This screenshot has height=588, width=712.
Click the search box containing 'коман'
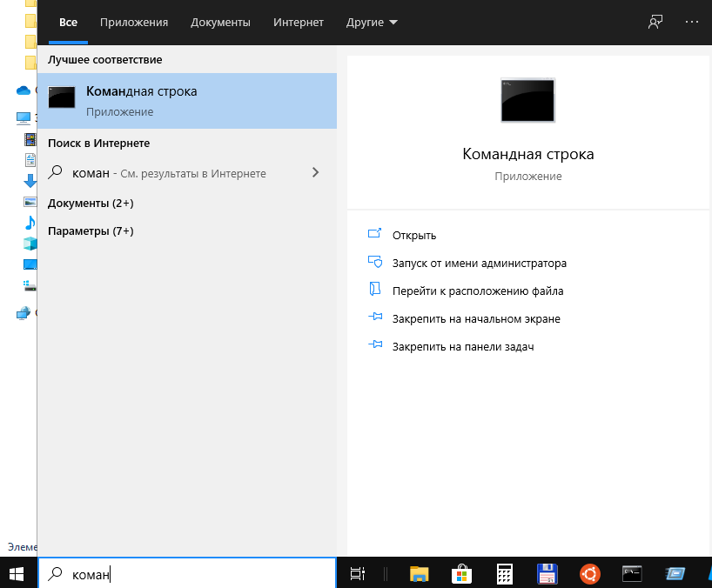(187, 573)
